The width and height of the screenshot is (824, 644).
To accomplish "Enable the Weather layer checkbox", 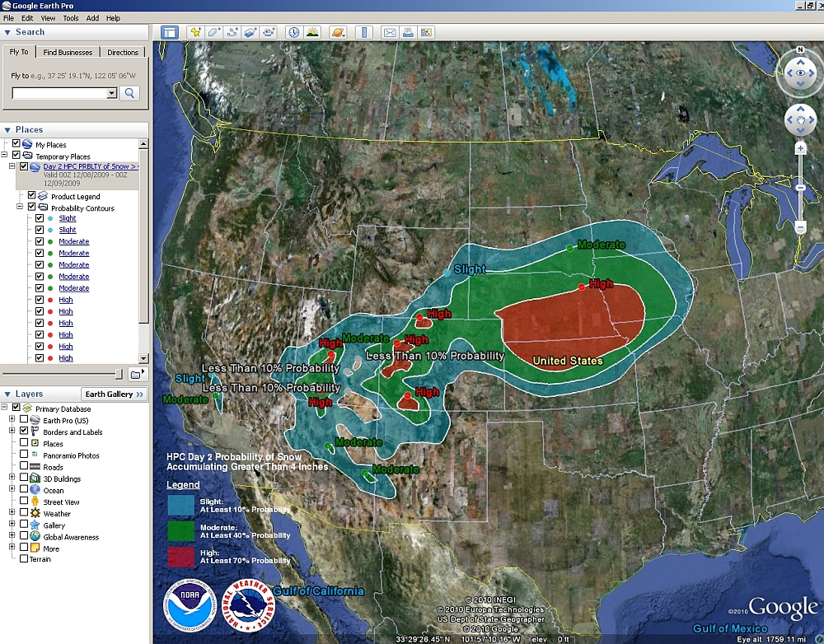I will (x=24, y=511).
